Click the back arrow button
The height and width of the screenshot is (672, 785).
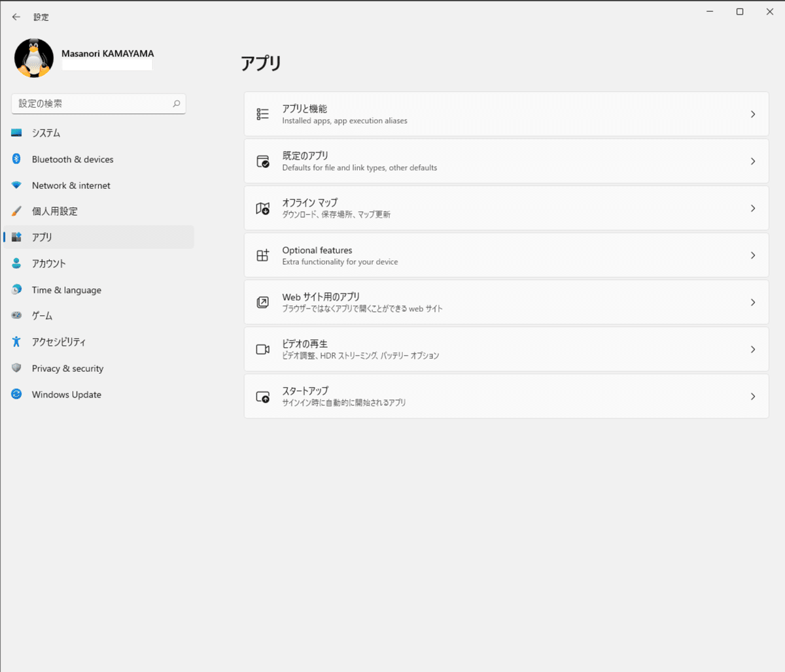pyautogui.click(x=16, y=16)
